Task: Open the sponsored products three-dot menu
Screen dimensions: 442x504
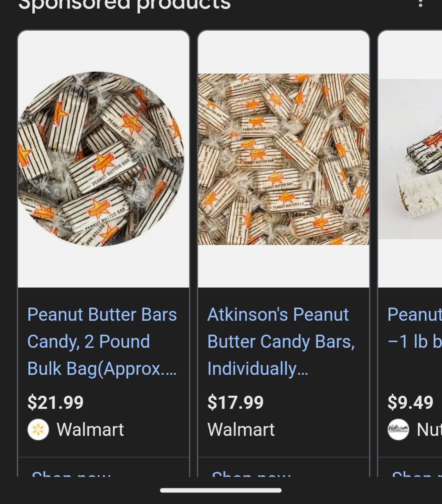Action: tap(420, 3)
